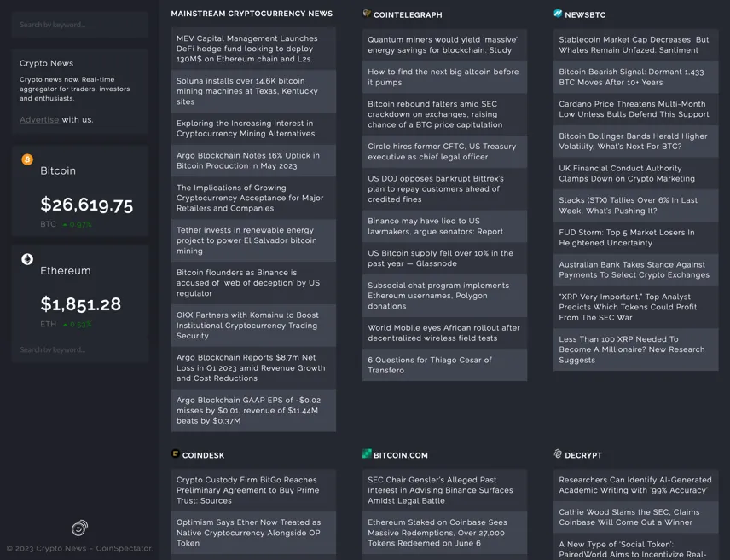Open the Bitcoin.com section heading
The width and height of the screenshot is (730, 560).
[x=401, y=455]
